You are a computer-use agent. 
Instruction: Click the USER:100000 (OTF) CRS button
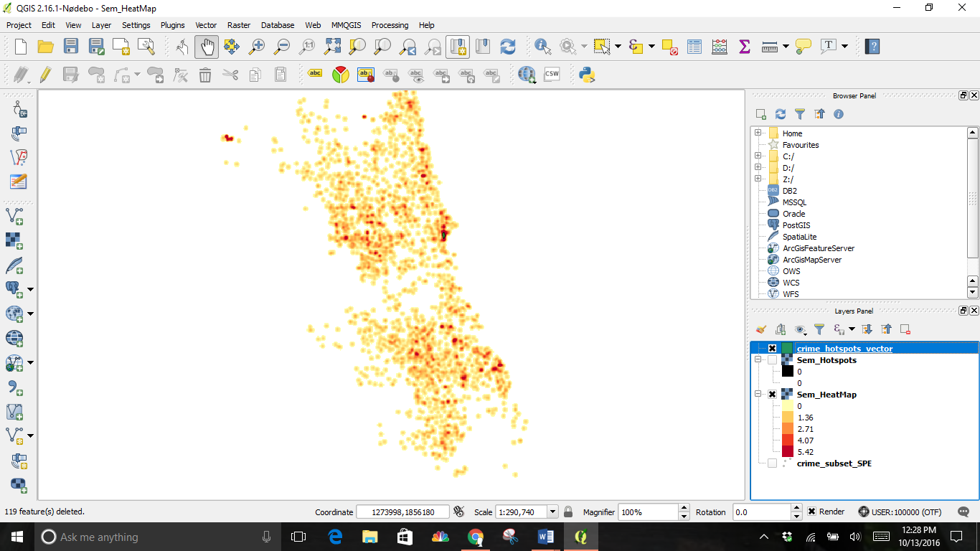[x=900, y=512]
